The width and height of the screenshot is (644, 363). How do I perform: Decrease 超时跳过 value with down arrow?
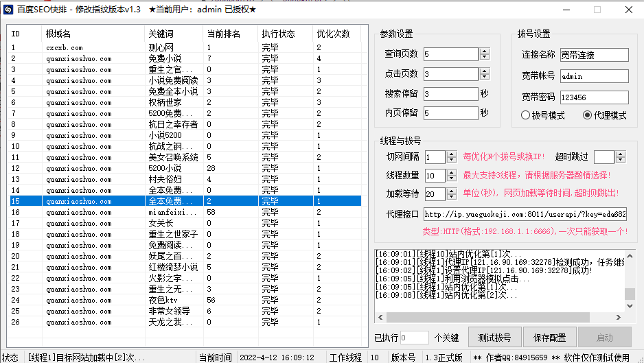[621, 160]
